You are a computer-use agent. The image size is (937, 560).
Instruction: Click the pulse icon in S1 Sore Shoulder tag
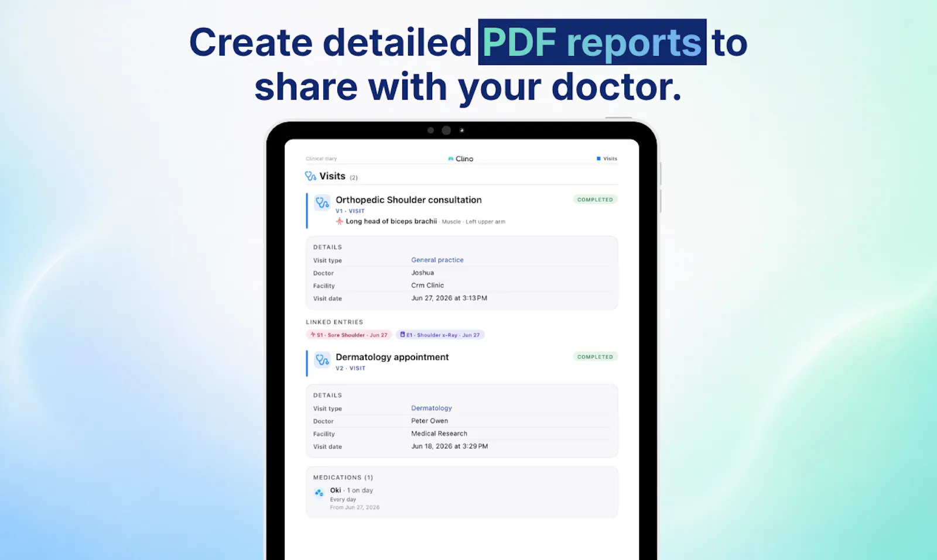click(313, 335)
